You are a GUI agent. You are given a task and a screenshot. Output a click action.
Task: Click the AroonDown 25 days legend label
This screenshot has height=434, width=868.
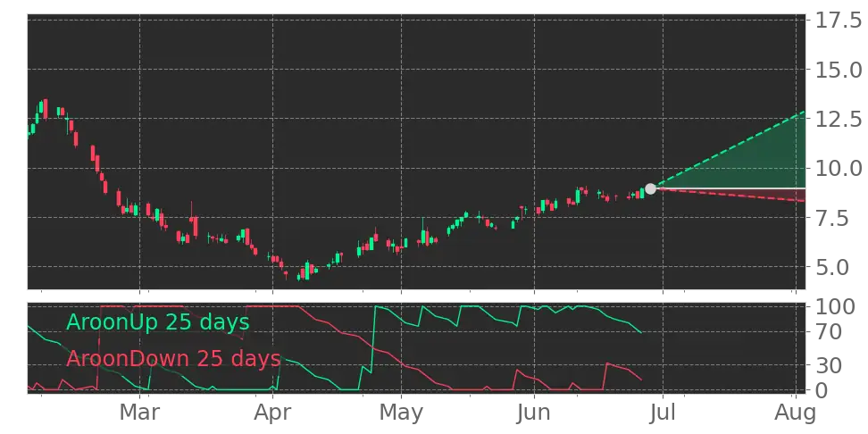tap(173, 359)
